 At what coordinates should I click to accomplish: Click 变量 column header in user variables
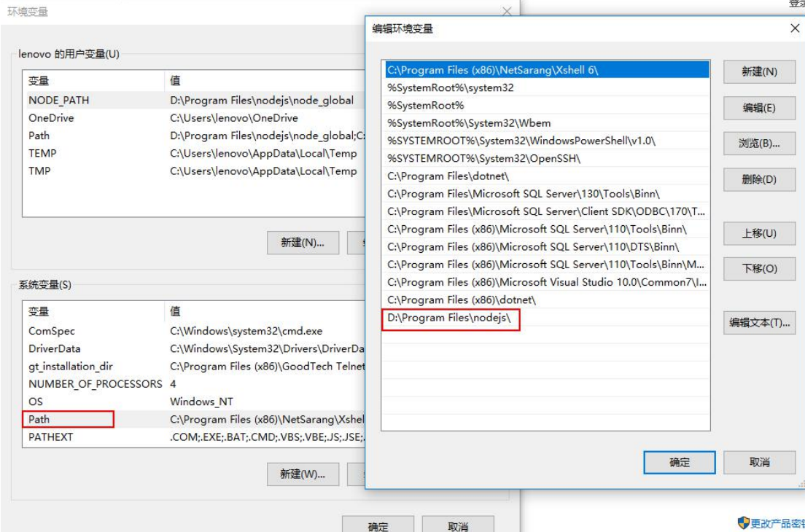[x=94, y=81]
